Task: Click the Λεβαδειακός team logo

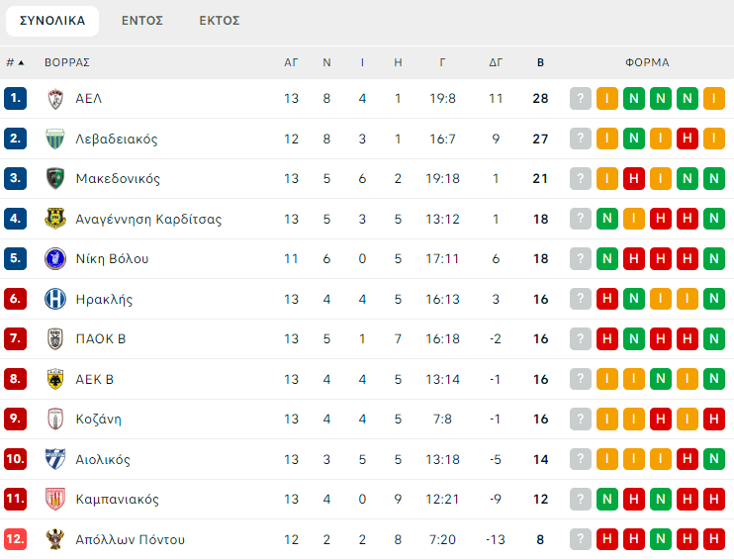Action: click(x=55, y=139)
